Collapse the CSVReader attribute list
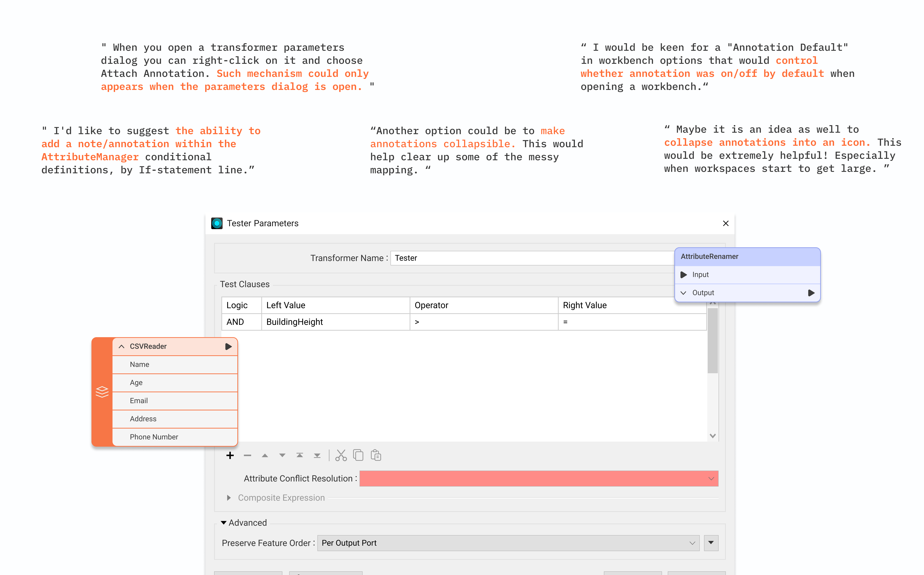This screenshot has height=575, width=924. (121, 346)
